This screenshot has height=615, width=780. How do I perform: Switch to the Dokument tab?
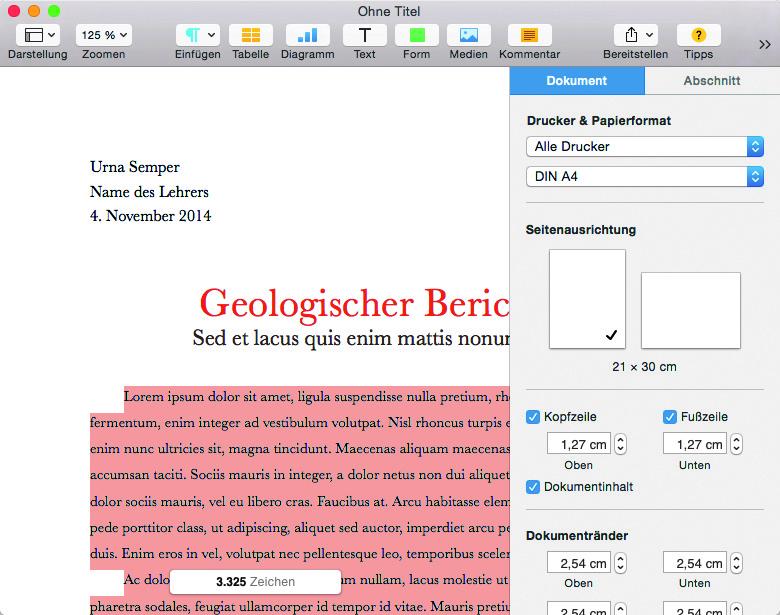click(577, 81)
